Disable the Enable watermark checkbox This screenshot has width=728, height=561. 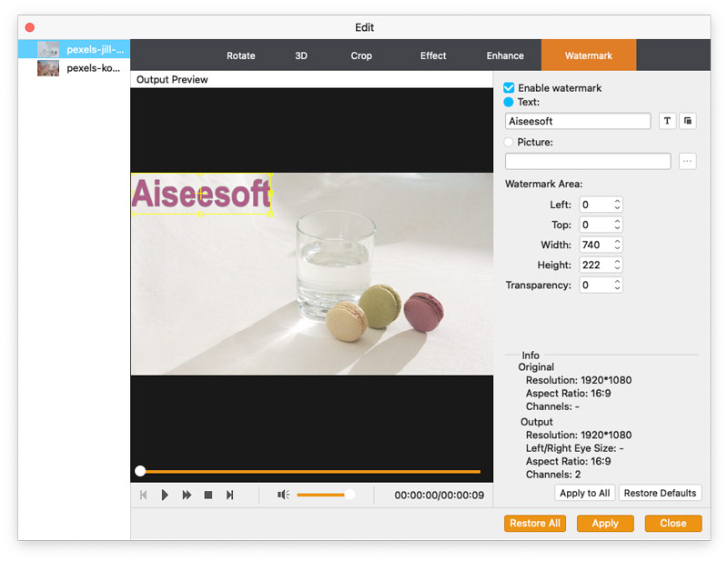[x=509, y=87]
